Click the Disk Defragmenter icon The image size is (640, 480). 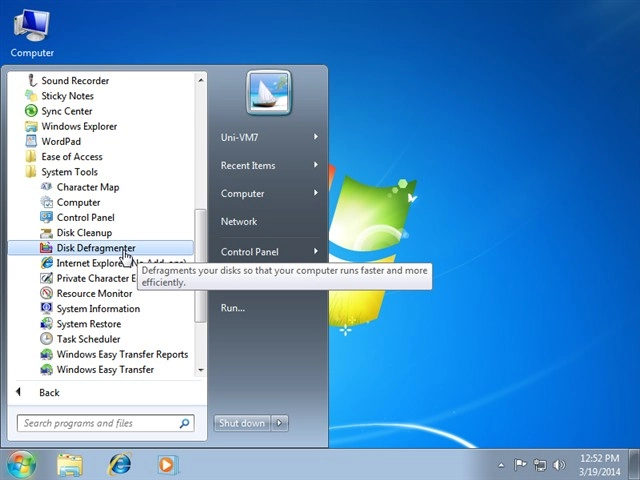(46, 248)
